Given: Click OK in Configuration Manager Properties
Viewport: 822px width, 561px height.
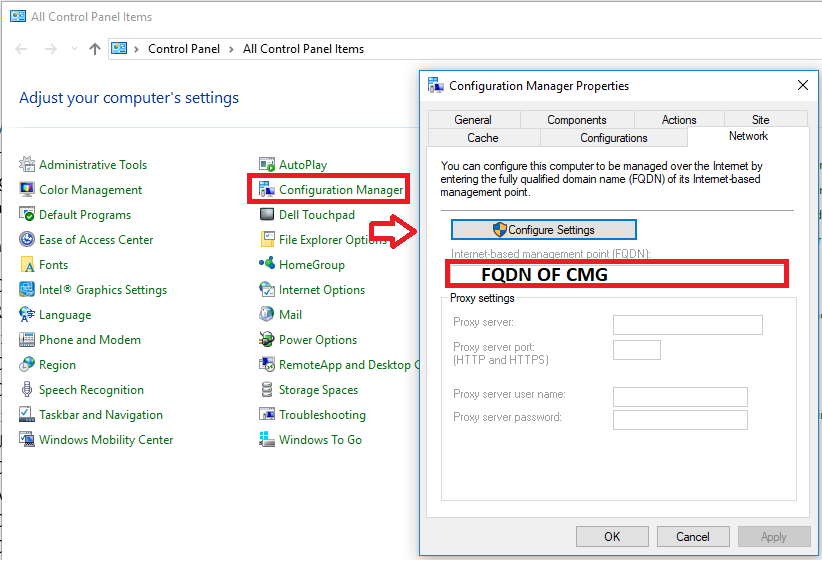Looking at the screenshot, I should [612, 536].
